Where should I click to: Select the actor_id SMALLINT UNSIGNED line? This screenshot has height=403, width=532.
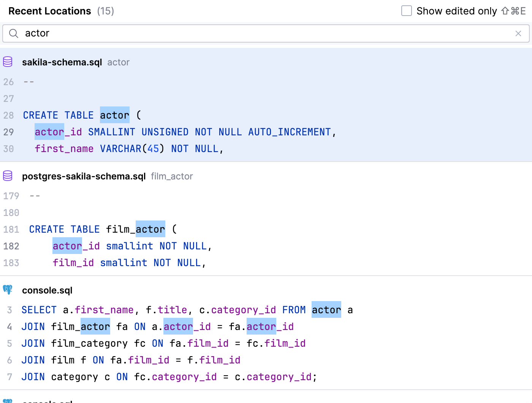[185, 132]
